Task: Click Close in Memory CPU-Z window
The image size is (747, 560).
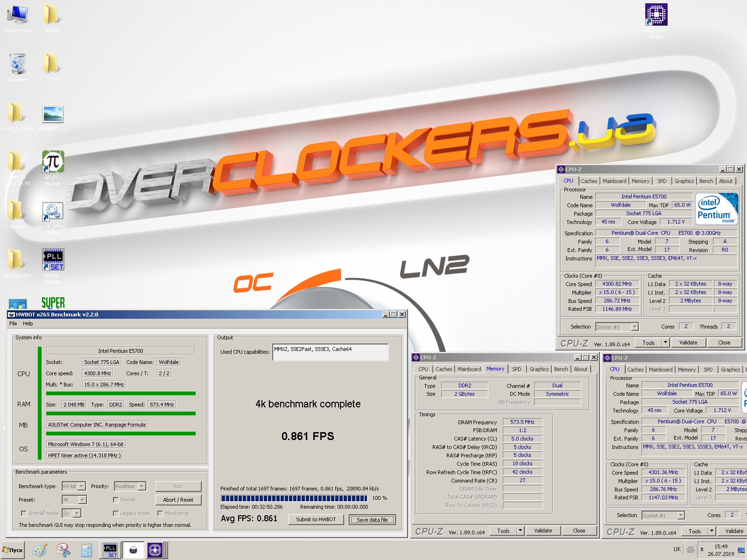Action: [x=579, y=531]
